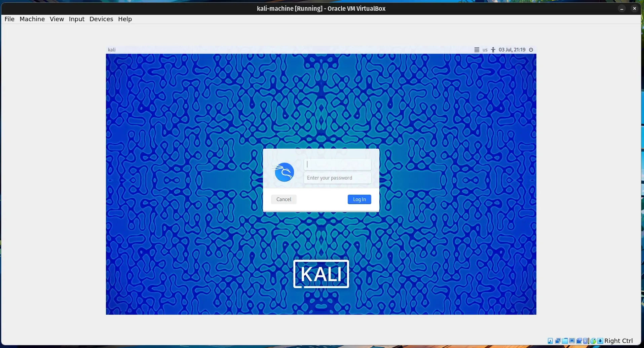Open the accessibility menu on the login bar

pos(492,49)
